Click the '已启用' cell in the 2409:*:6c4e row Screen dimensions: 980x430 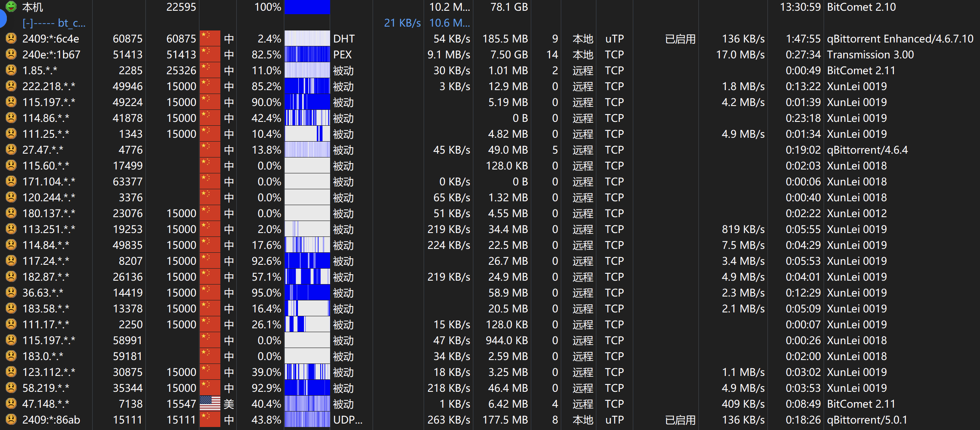click(x=680, y=39)
